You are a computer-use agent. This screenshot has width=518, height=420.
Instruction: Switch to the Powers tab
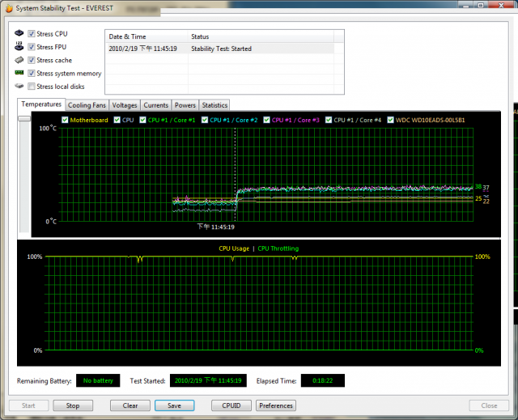click(185, 105)
